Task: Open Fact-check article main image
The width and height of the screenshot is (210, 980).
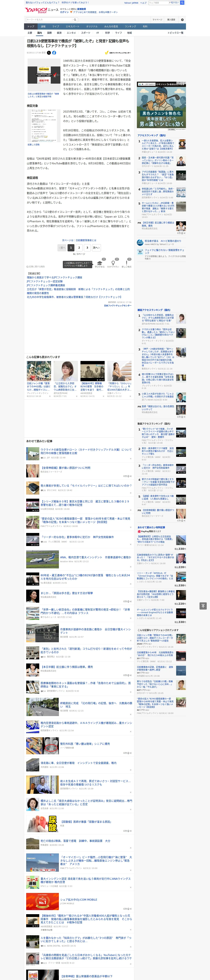Action: pyautogui.click(x=44, y=75)
